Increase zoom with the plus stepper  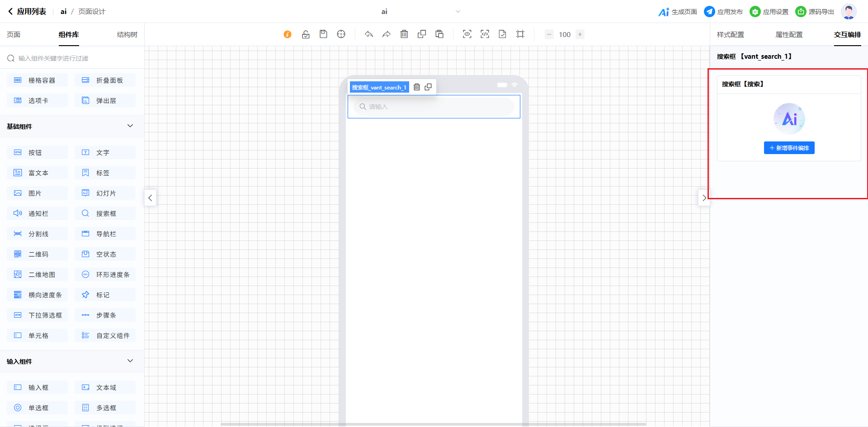click(x=580, y=34)
